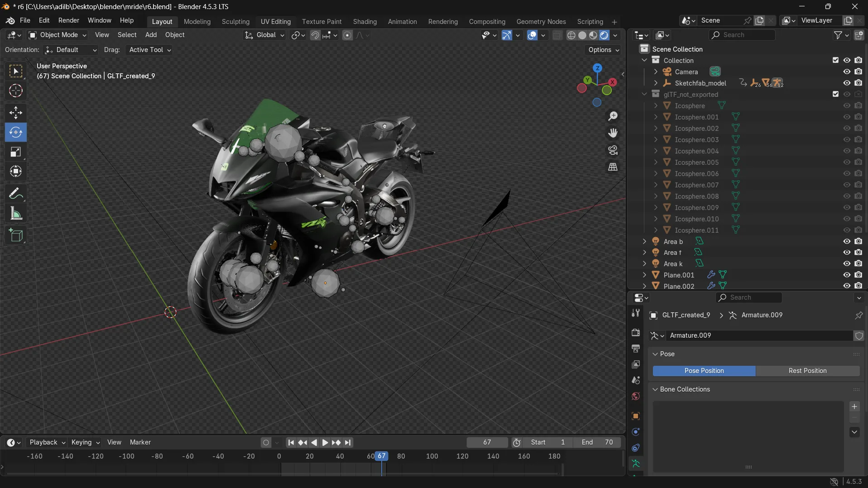The height and width of the screenshot is (488, 868).
Task: Switch to the Animation workspace tab
Action: point(402,22)
